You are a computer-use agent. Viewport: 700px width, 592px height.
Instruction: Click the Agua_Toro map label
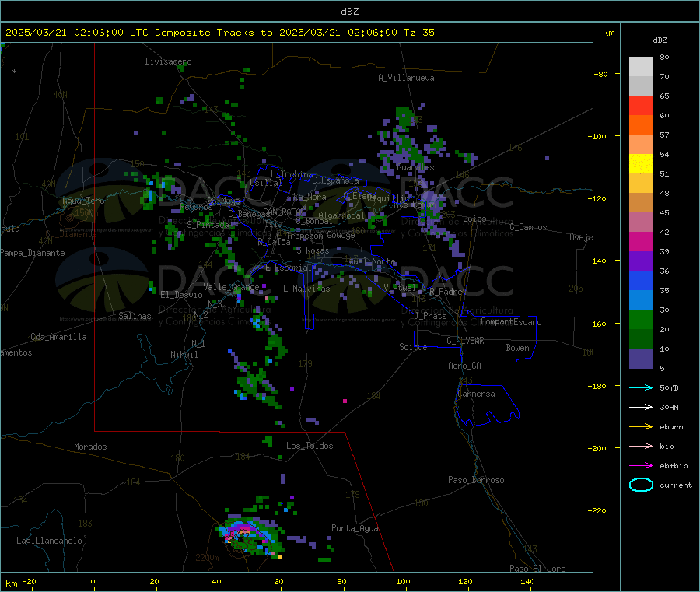83,201
